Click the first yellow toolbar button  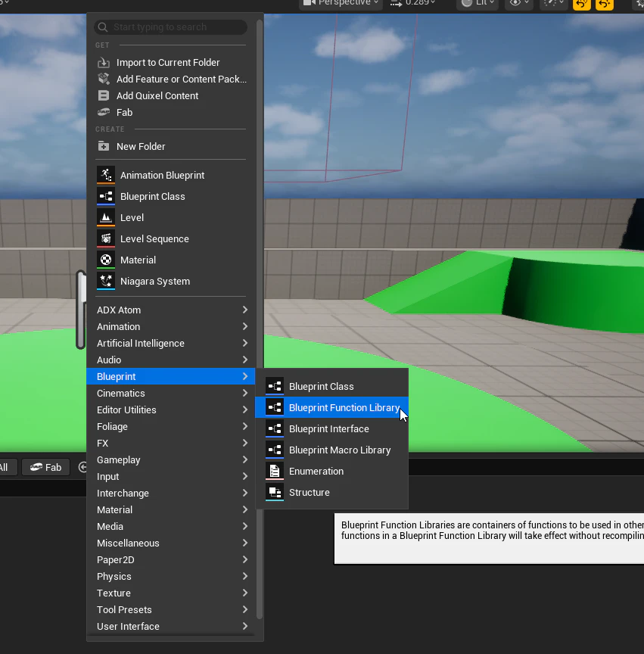pyautogui.click(x=581, y=4)
